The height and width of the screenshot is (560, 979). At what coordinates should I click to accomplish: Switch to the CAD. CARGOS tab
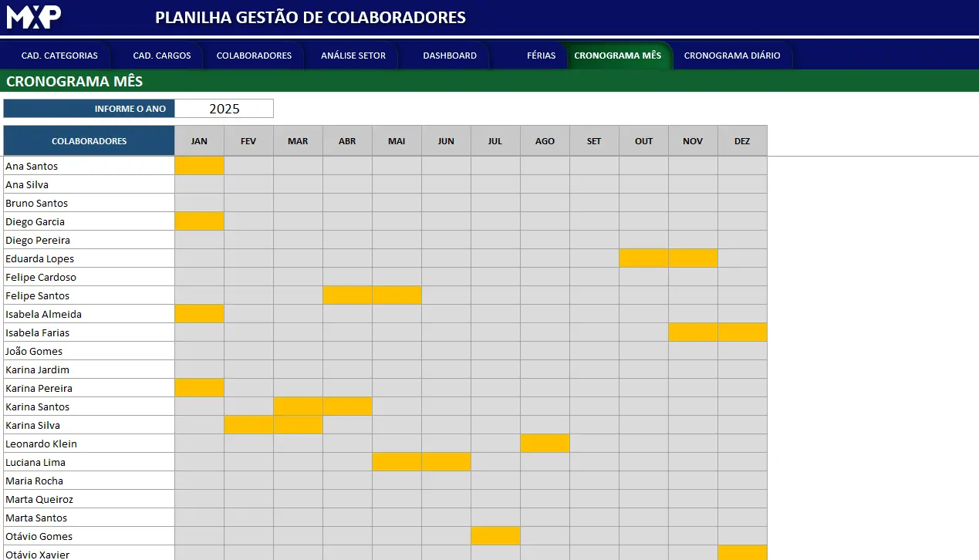[x=162, y=56]
